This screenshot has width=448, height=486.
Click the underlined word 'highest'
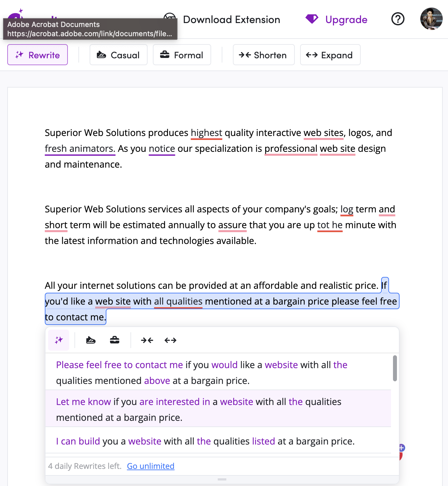click(x=207, y=133)
